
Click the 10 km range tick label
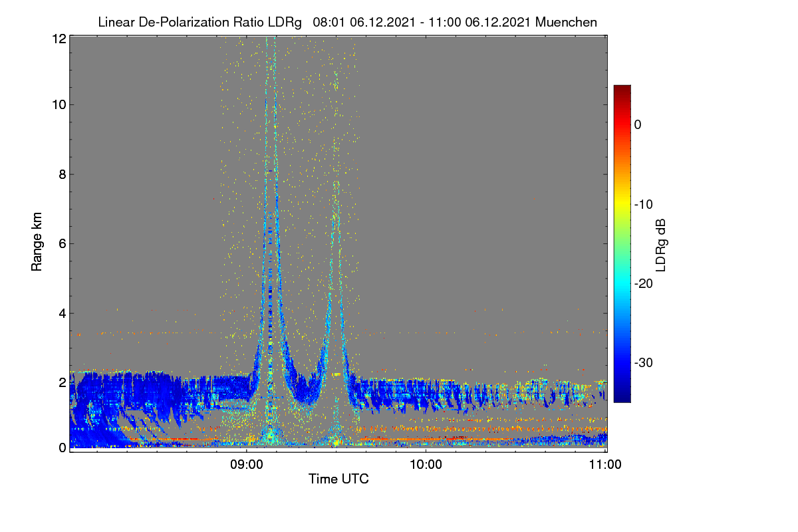59,104
